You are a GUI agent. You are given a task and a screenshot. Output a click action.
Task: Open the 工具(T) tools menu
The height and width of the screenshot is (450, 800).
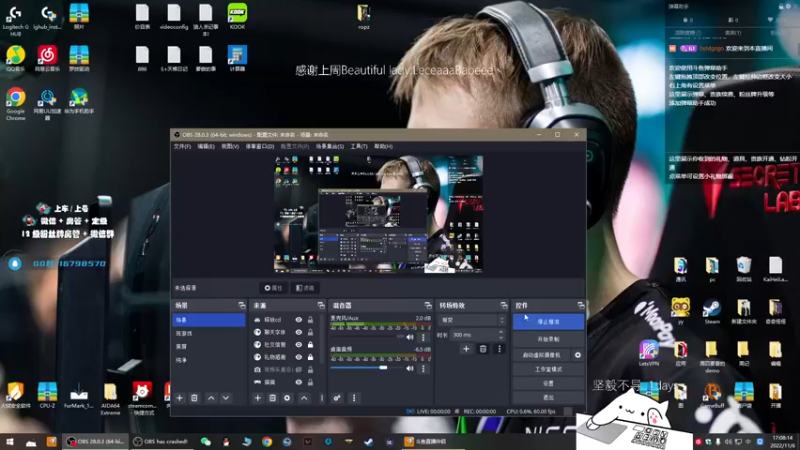[x=359, y=146]
